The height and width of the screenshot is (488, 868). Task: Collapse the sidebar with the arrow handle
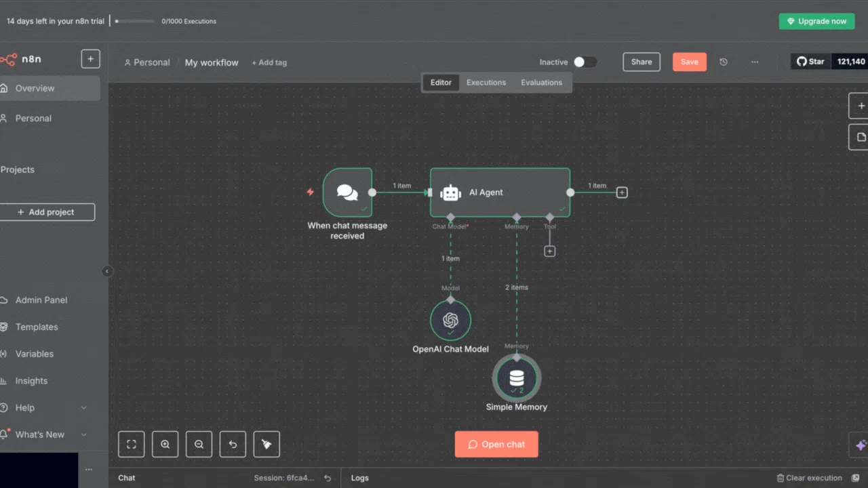[x=106, y=271]
